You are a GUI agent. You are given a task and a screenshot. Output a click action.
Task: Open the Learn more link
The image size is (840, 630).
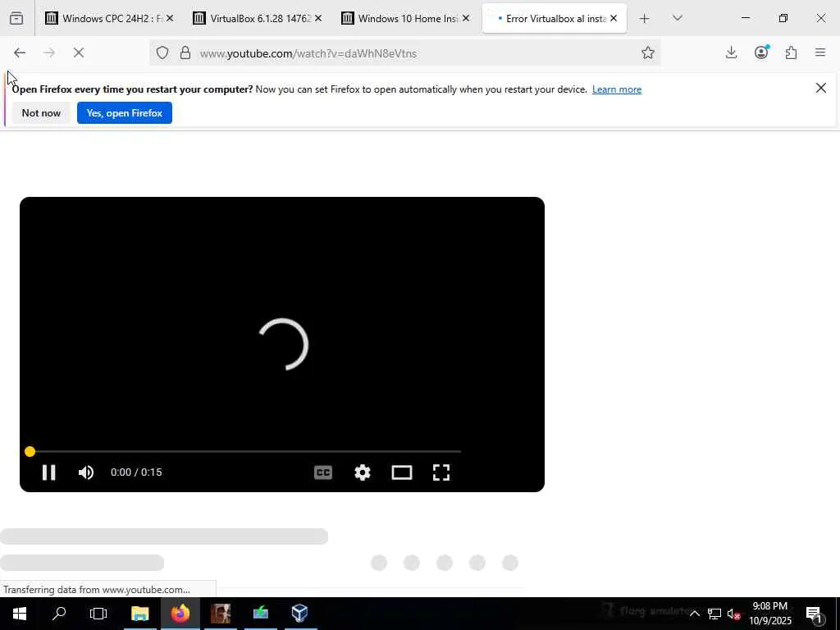pos(617,89)
